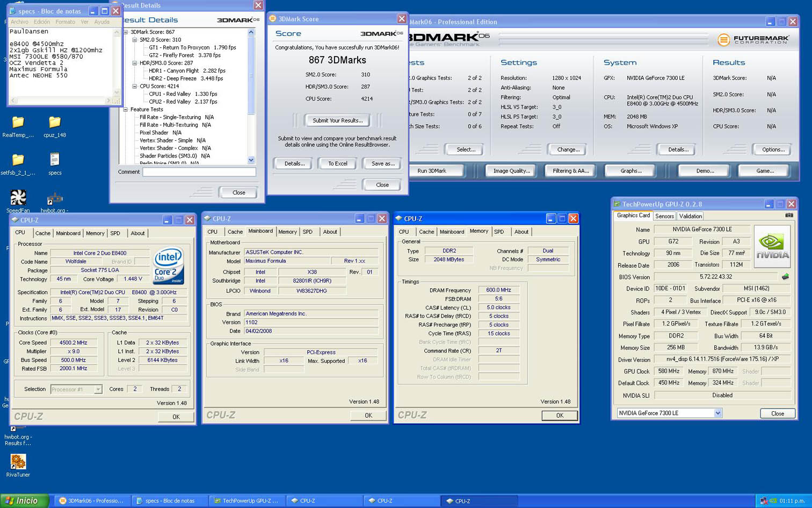
Task: Click Options button under Results
Action: 773,149
